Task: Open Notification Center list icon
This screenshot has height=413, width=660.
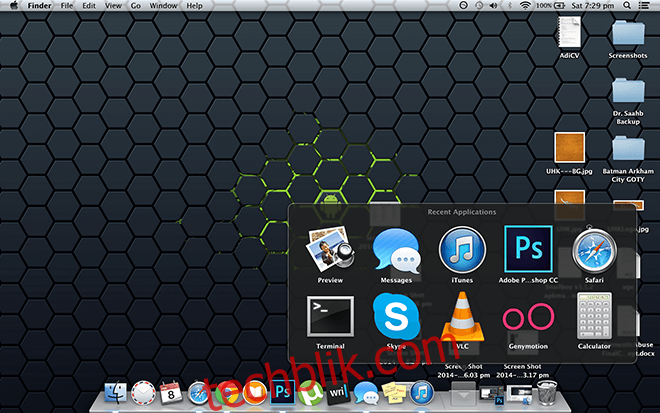Action: 644,5
